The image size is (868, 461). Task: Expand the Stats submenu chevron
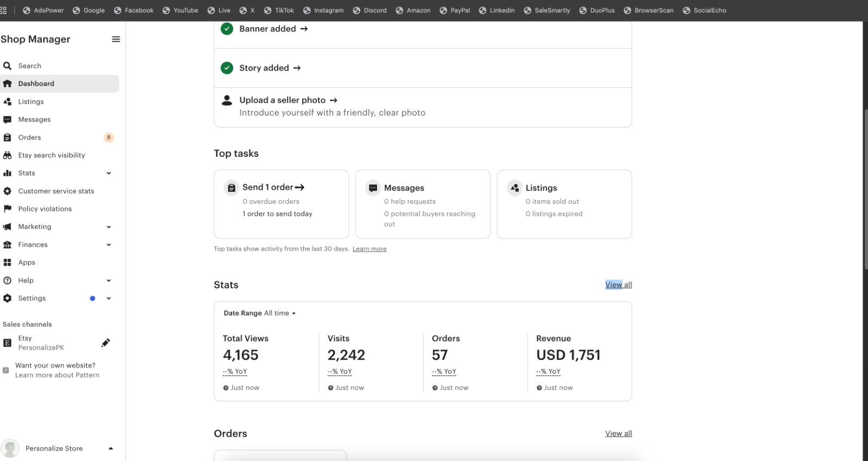click(x=108, y=173)
